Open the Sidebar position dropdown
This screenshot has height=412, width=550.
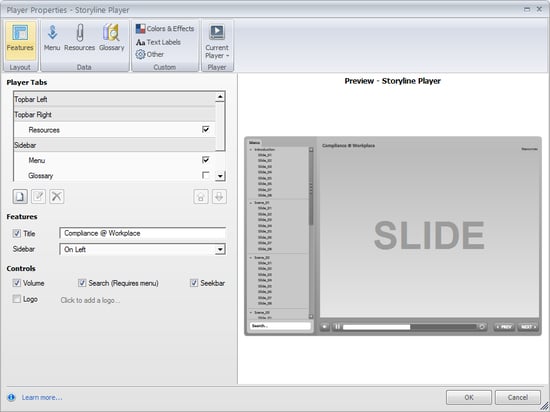click(x=142, y=249)
